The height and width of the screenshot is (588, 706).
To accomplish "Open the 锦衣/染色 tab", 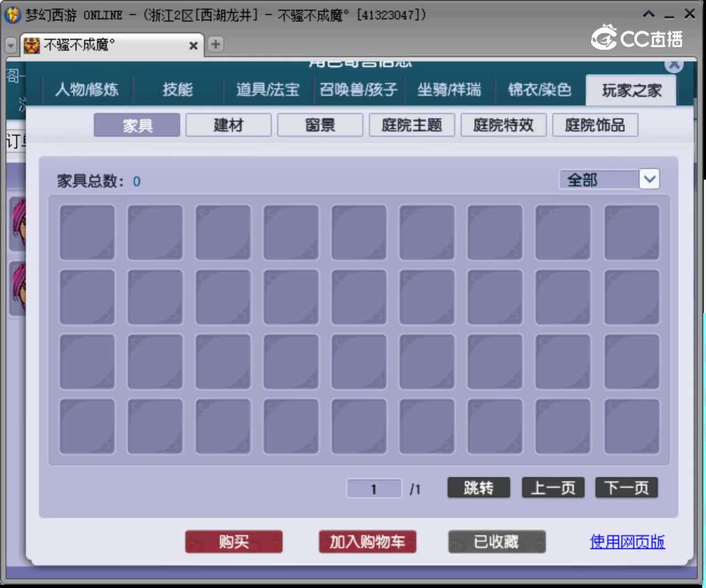I will 539,89.
